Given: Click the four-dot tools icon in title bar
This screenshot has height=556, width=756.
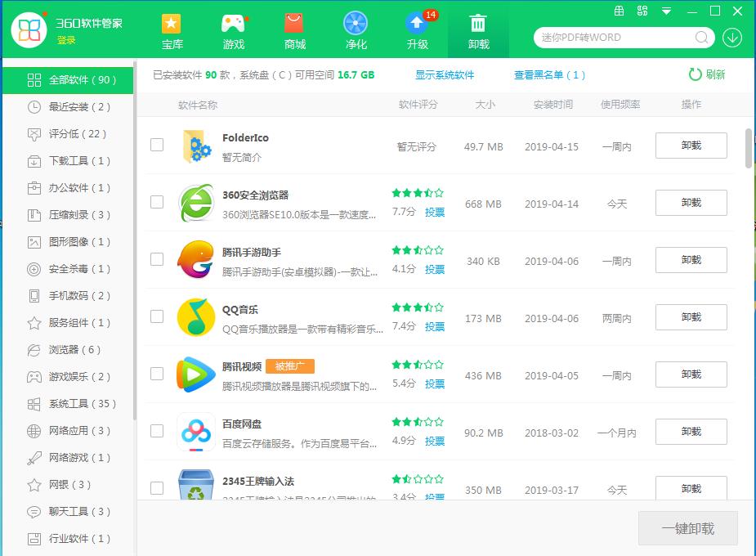Looking at the screenshot, I should pyautogui.click(x=642, y=11).
